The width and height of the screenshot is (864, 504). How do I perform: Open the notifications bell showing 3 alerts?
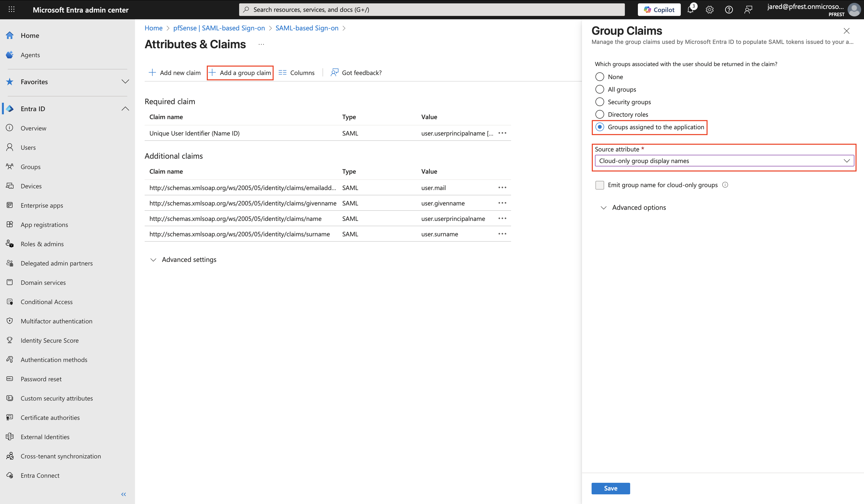[x=690, y=9]
